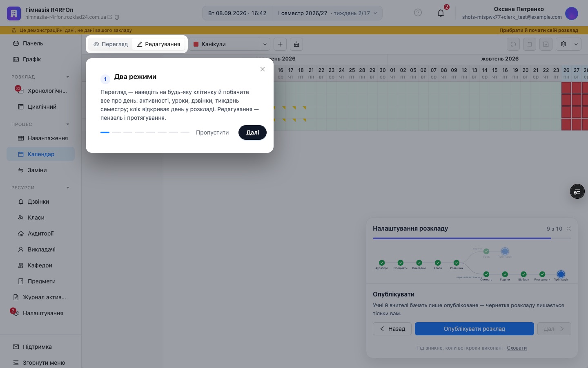The height and width of the screenshot is (368, 588).
Task: Switch to Редагування mode
Action: point(158,44)
